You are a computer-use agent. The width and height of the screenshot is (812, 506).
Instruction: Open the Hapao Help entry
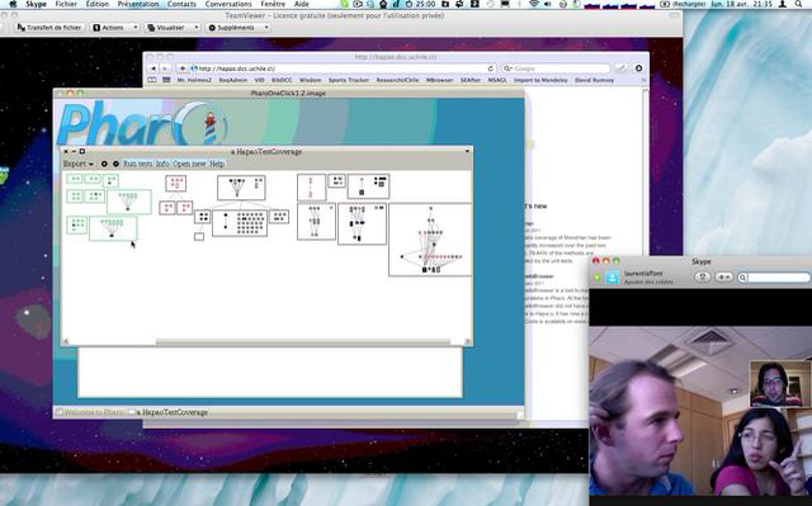[217, 164]
